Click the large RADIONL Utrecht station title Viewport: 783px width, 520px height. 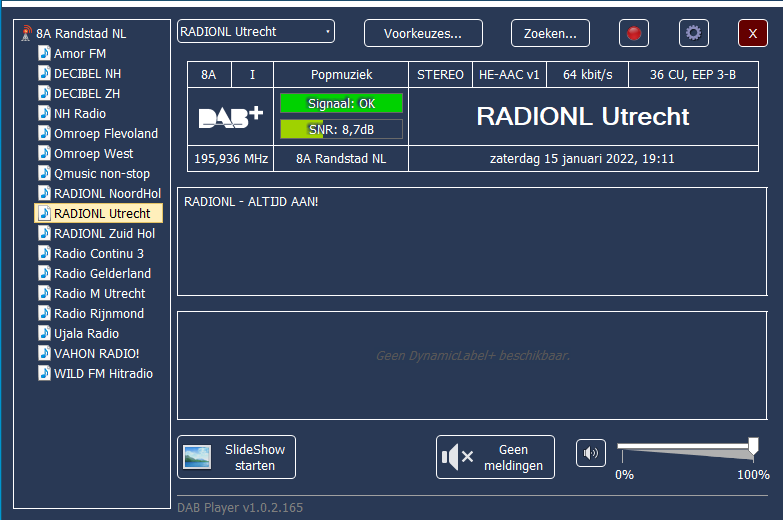(583, 116)
